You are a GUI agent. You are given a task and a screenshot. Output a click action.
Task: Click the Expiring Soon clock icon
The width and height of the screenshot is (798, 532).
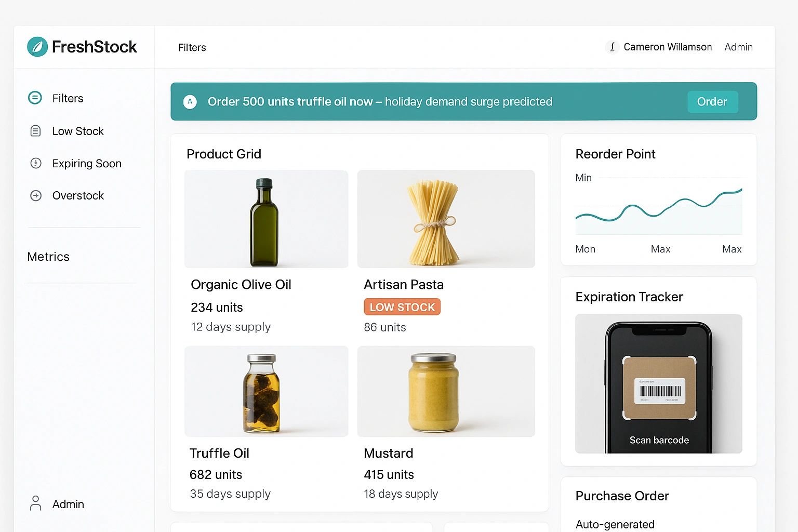click(36, 163)
